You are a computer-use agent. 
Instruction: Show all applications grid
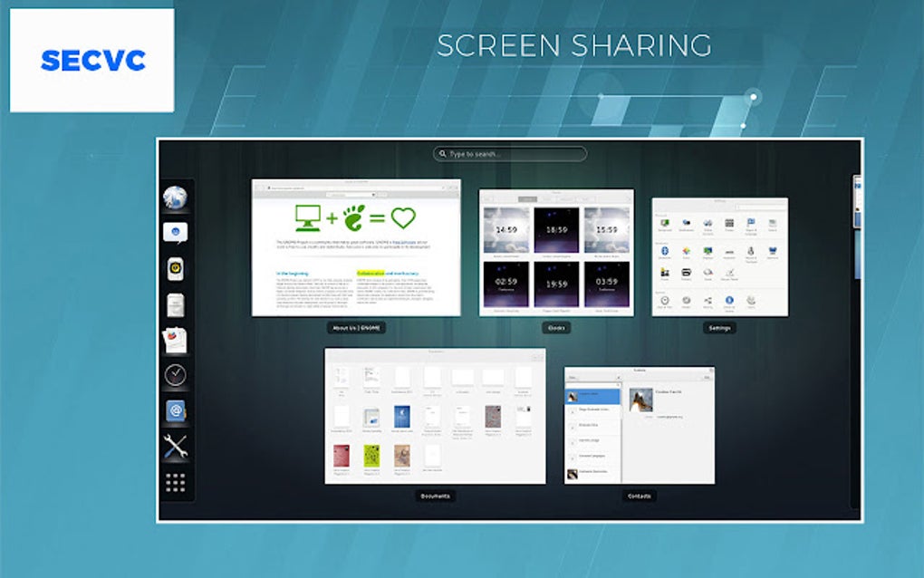click(x=175, y=483)
